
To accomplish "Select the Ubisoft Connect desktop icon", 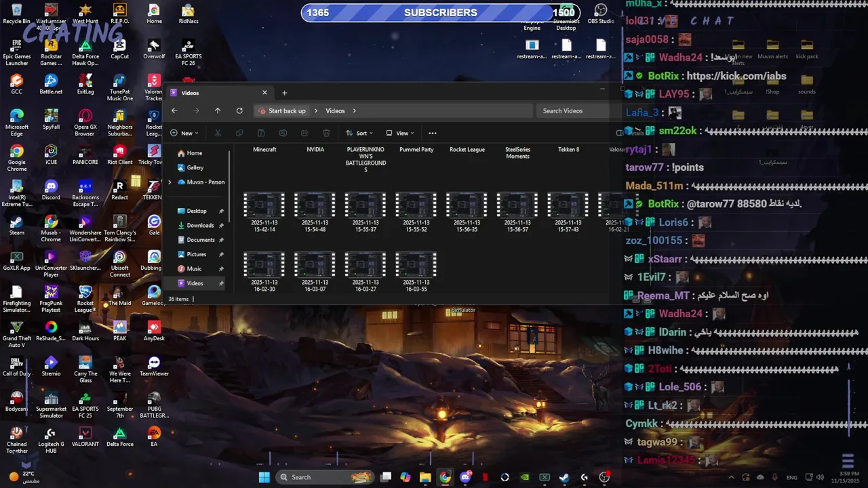I will 119,263.
